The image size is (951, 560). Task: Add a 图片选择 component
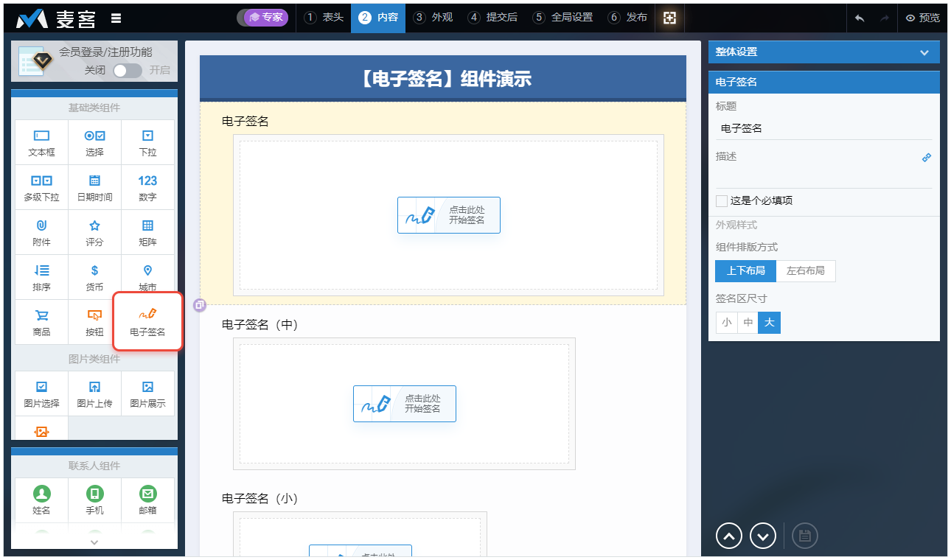pos(42,393)
